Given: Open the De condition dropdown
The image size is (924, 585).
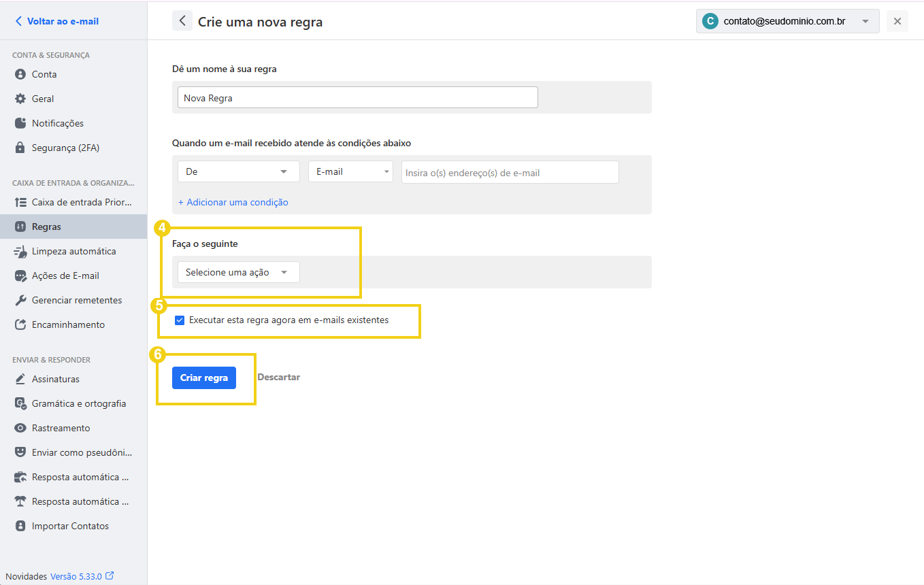Looking at the screenshot, I should pyautogui.click(x=238, y=171).
